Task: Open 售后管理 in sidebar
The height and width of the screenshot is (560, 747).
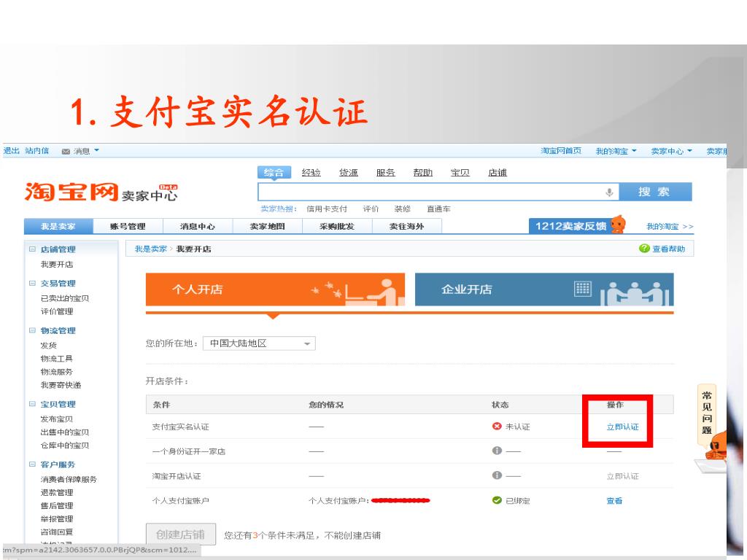Action: [x=57, y=506]
